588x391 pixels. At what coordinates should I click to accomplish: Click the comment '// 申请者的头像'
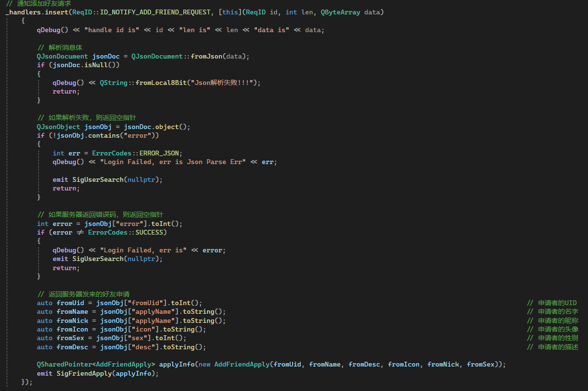(553, 329)
